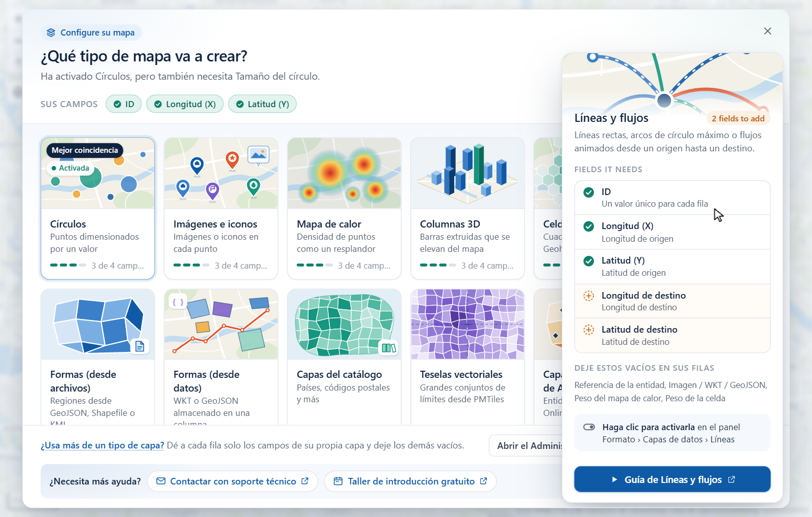Click the catalog books icon on Capas del catálogo

(389, 348)
